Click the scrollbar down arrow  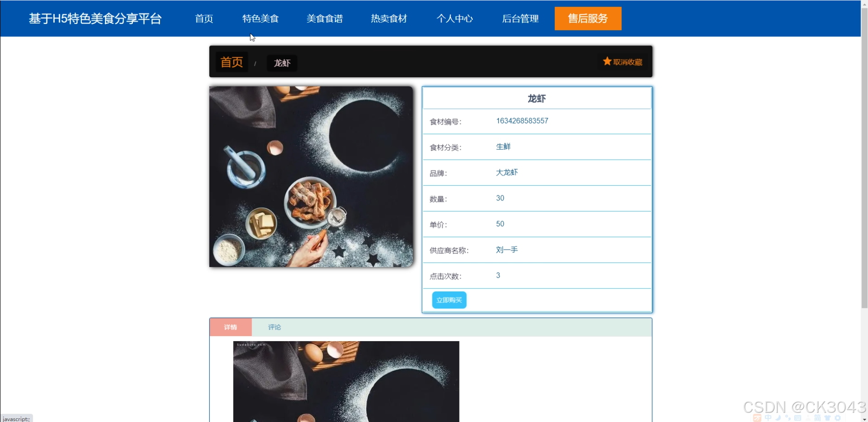(864, 419)
